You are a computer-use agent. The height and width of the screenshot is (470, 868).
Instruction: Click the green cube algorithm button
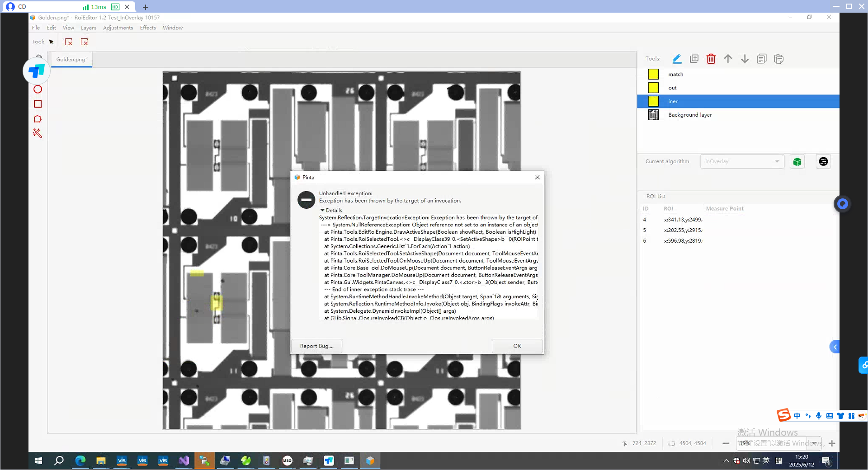797,162
